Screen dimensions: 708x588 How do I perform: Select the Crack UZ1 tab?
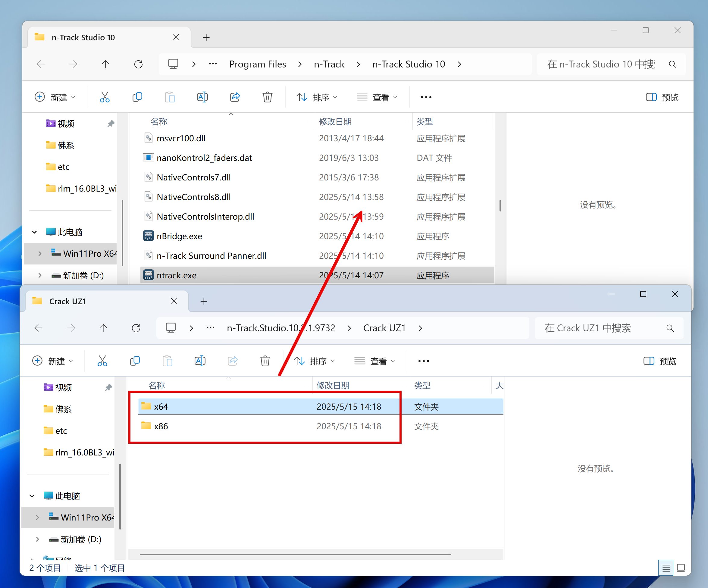pyautogui.click(x=67, y=301)
